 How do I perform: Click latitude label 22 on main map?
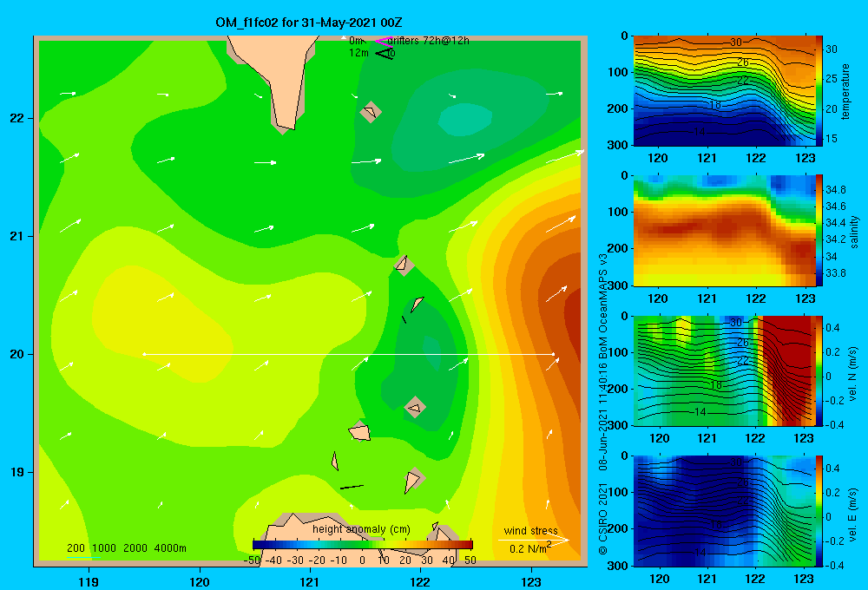(x=17, y=119)
